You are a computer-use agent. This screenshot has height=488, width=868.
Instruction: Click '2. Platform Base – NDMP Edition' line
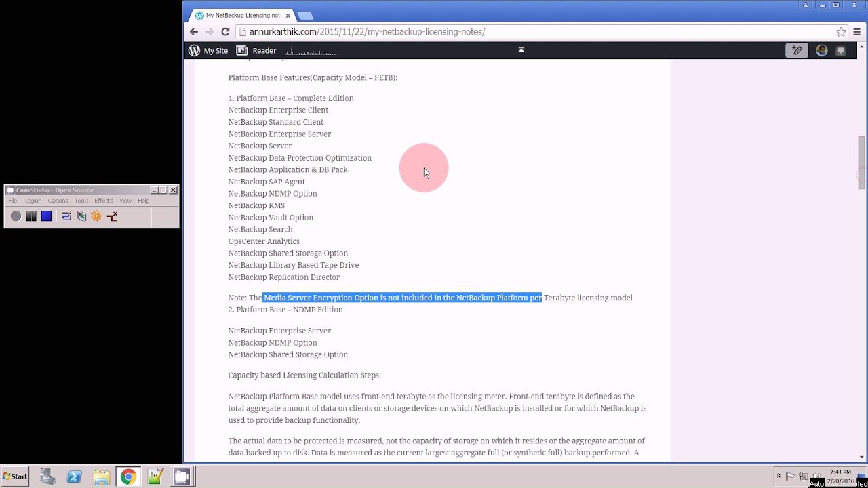[285, 310]
